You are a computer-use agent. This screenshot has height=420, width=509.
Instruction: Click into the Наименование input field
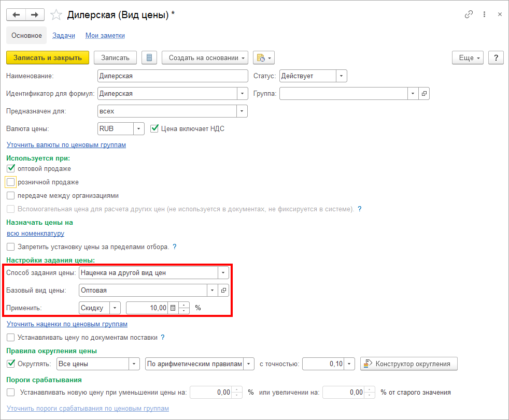coord(173,76)
